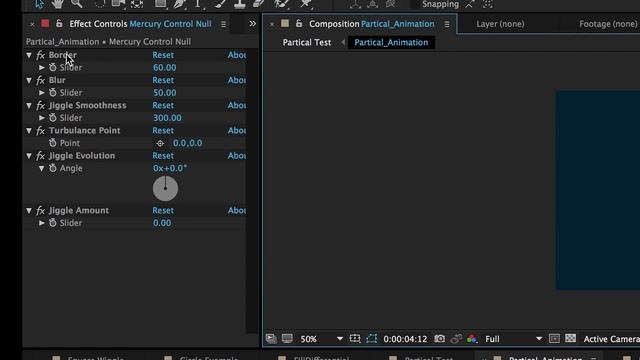Viewport: 640px width, 360px height.
Task: Open the 50% magnification dropdown
Action: [322, 339]
